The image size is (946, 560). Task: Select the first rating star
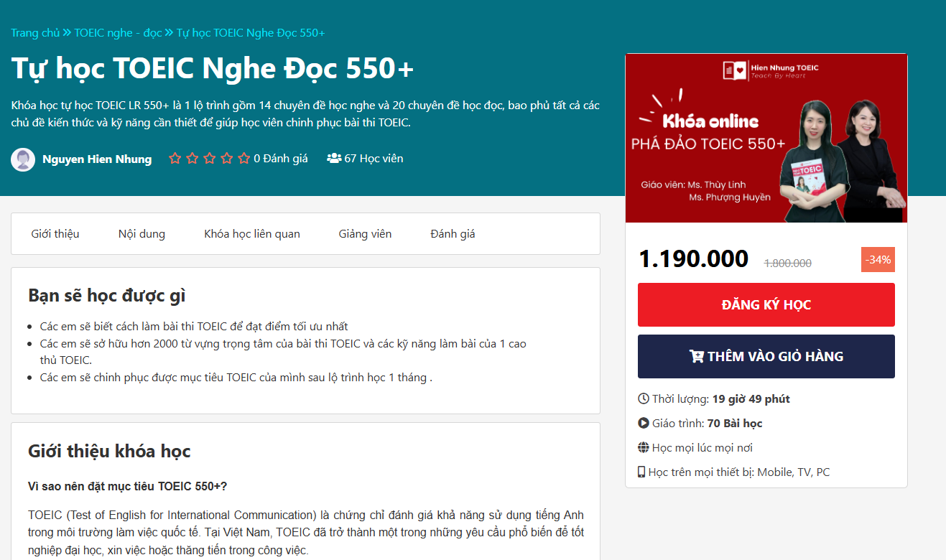tap(175, 157)
